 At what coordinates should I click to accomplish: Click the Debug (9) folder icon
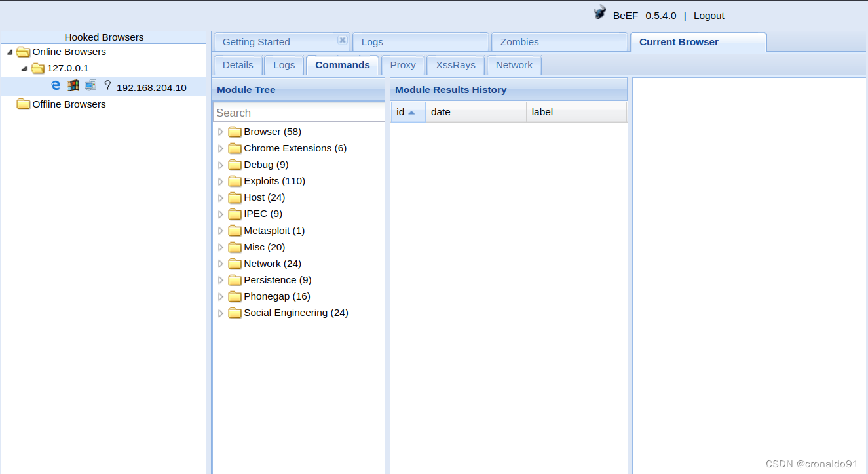(235, 165)
